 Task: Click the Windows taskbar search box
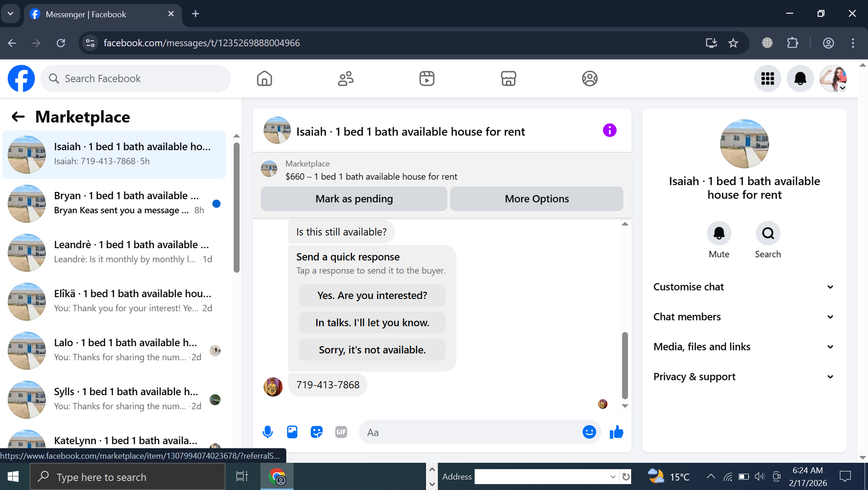(128, 476)
